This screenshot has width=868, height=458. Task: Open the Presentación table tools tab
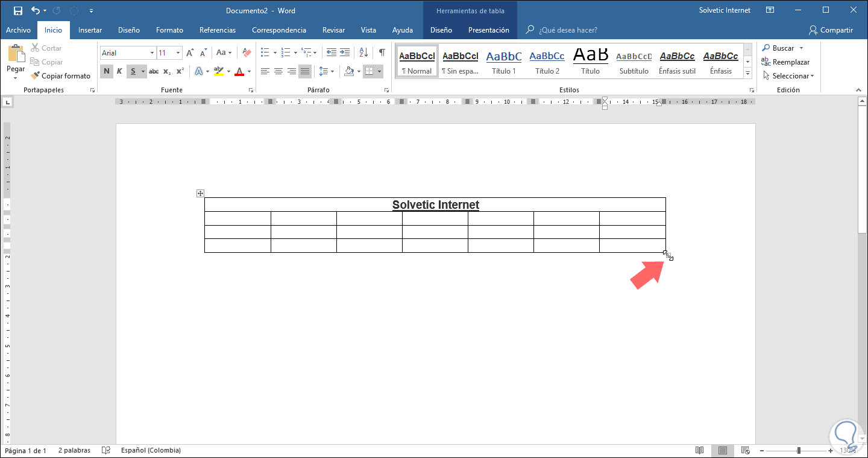tap(488, 30)
